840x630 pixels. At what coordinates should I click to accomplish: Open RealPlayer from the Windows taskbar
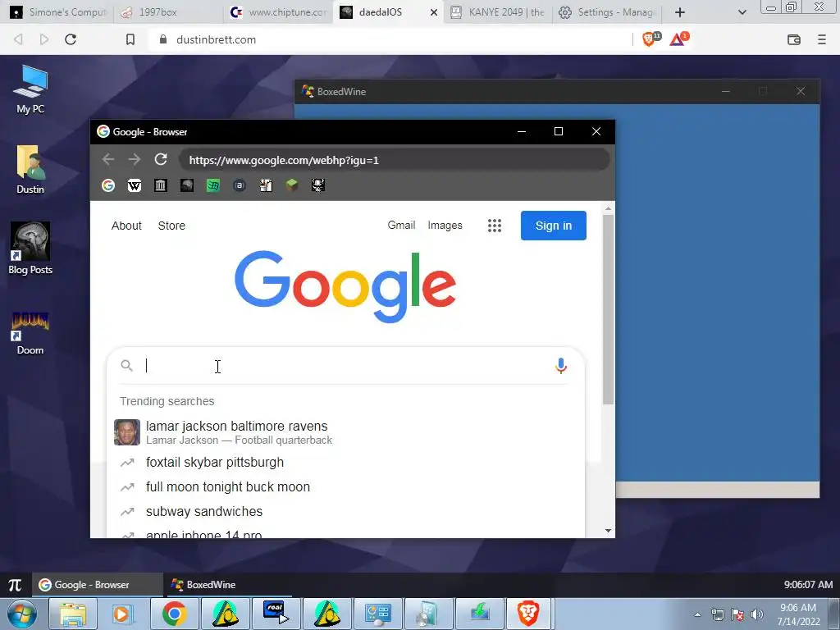click(276, 614)
